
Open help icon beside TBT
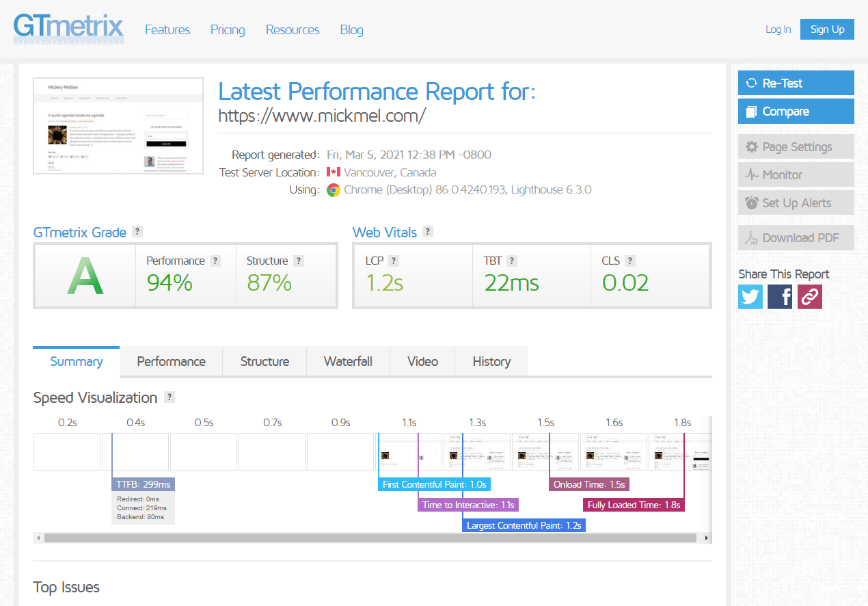click(512, 261)
